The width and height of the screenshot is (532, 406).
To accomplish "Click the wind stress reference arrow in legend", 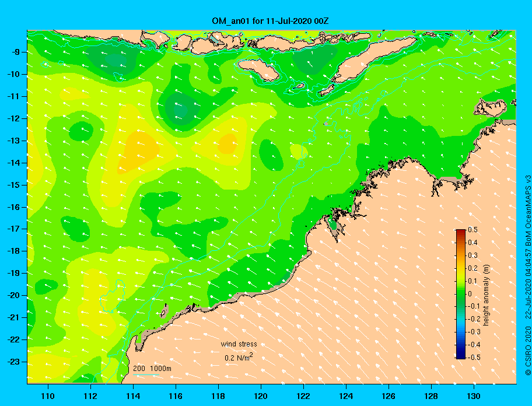I will pos(239,351).
